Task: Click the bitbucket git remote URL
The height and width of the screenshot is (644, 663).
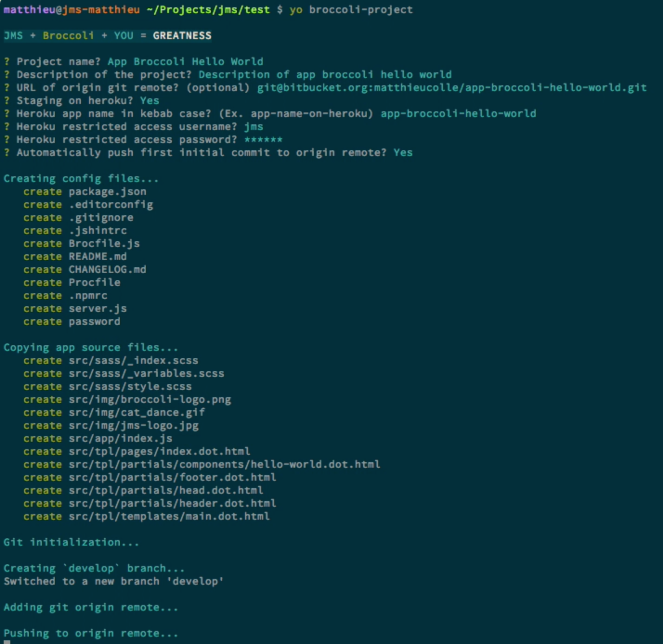Action: (452, 88)
